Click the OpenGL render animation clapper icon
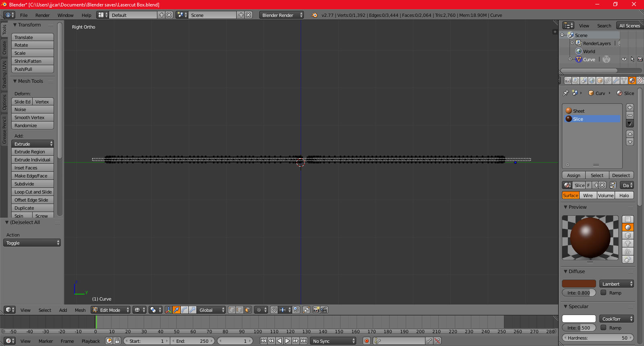This screenshot has height=346, width=644. pos(324,310)
